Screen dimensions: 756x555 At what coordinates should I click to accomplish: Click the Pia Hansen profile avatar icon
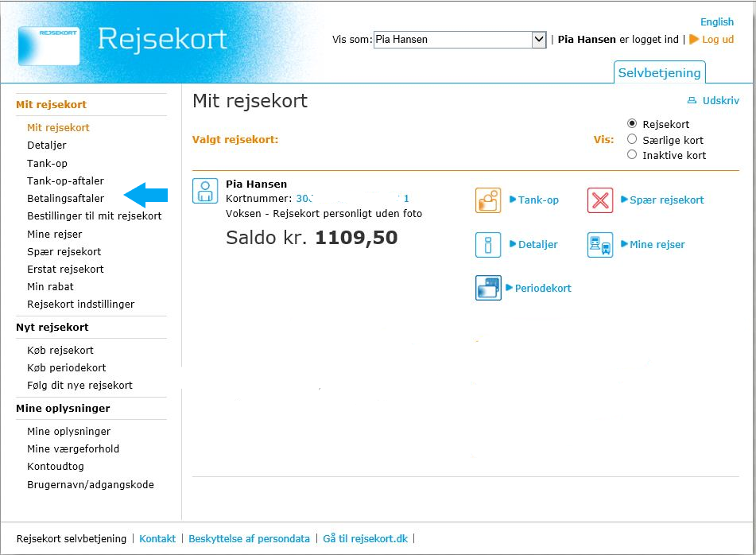205,191
